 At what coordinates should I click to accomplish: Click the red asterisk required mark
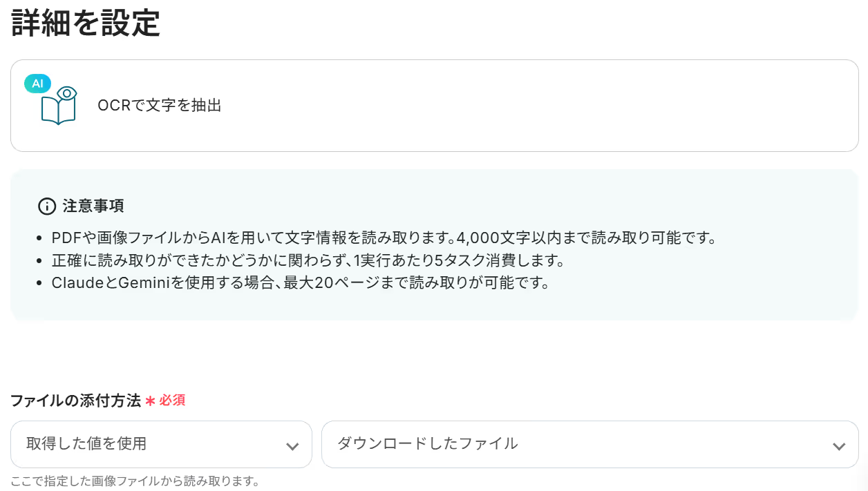click(150, 401)
